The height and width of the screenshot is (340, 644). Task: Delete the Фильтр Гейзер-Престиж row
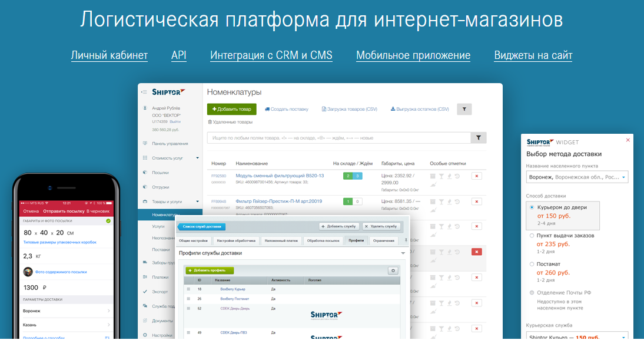(476, 202)
